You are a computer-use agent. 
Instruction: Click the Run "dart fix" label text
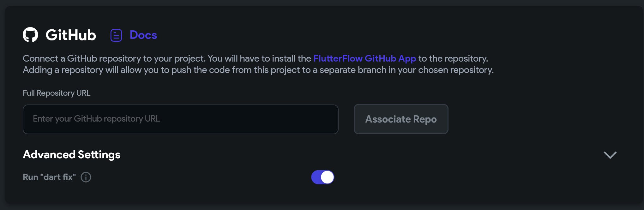pos(49,177)
